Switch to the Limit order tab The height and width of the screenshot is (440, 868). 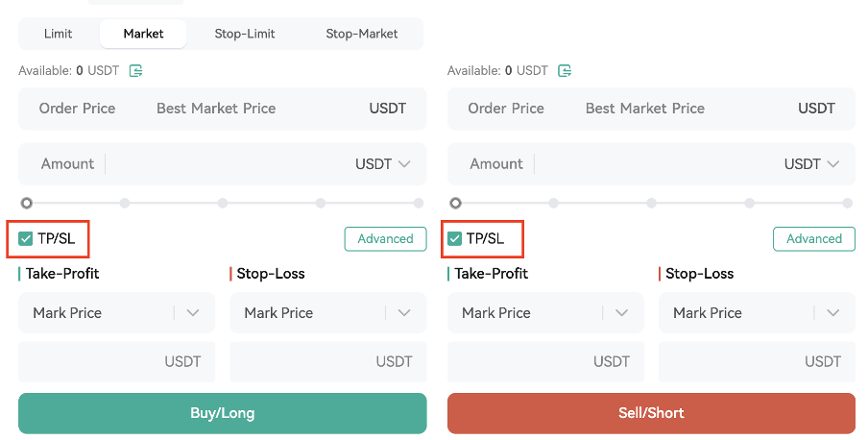[58, 34]
